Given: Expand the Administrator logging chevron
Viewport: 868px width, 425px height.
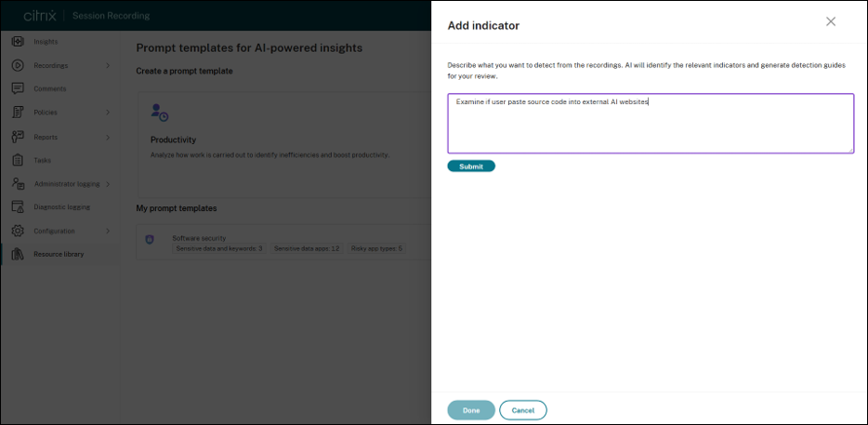Looking at the screenshot, I should click(x=108, y=184).
